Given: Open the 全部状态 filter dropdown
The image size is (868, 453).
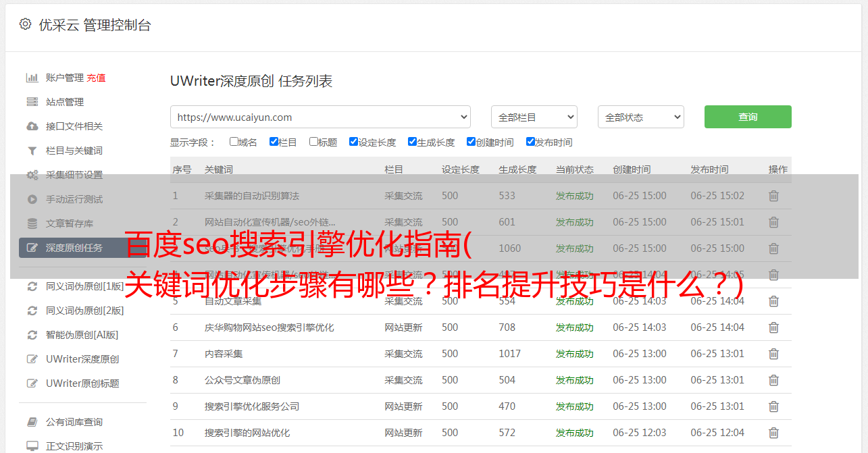Looking at the screenshot, I should click(640, 117).
